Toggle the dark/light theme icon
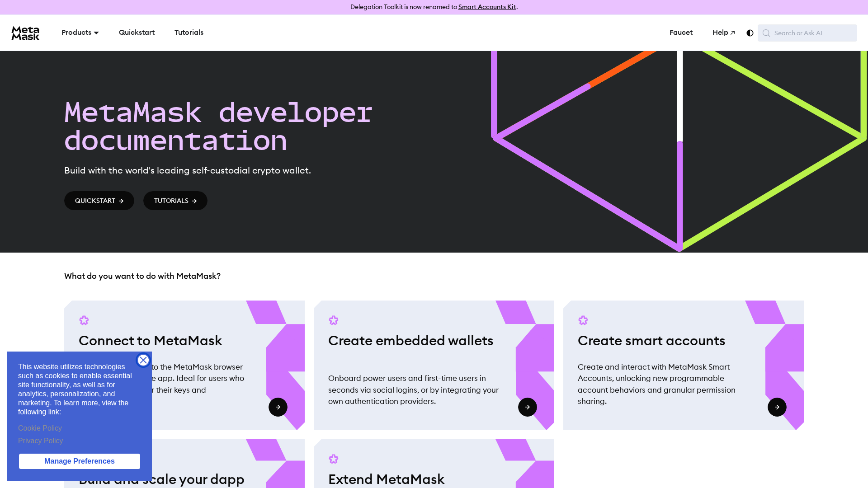Screen dimensions: 868x488 coord(750,33)
